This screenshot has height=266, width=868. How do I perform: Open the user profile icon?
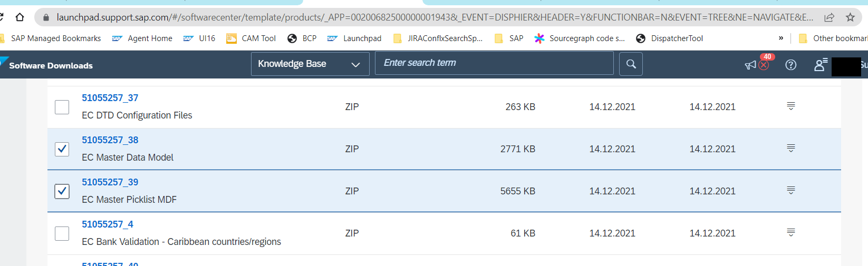pos(820,65)
